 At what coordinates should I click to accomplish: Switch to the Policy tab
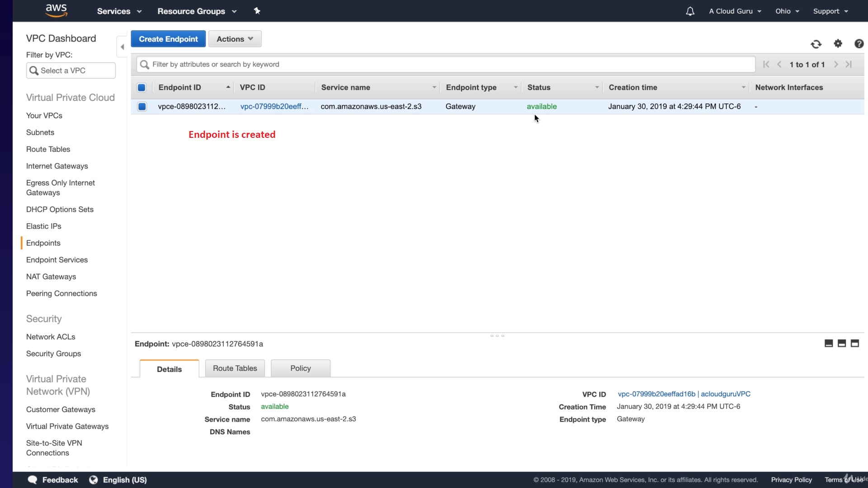(x=300, y=368)
